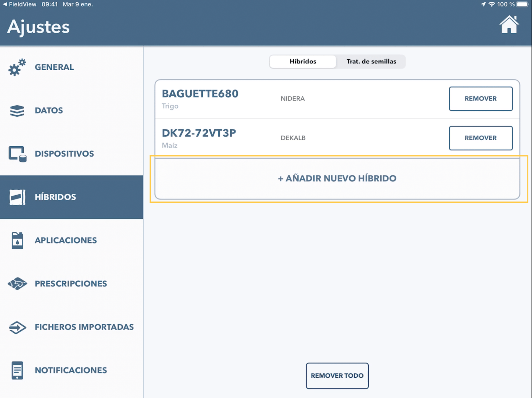The height and width of the screenshot is (398, 532).
Task: Select the Prescripciones map icon
Action: 17,284
